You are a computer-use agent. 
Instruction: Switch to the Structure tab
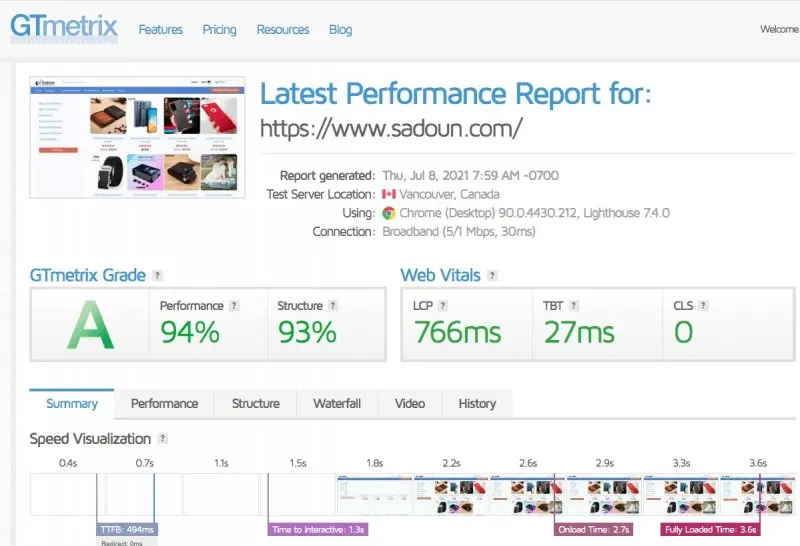256,404
